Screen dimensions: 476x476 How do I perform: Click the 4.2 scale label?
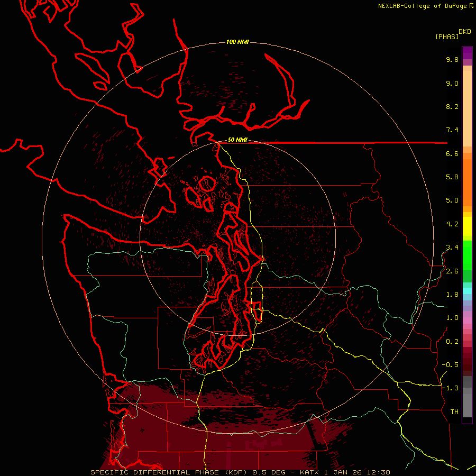[452, 224]
